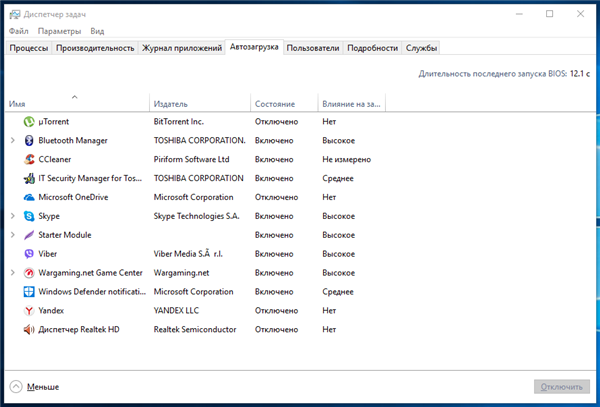Click the Microsoft OneDrive cloud icon
The width and height of the screenshot is (600, 407).
point(29,197)
